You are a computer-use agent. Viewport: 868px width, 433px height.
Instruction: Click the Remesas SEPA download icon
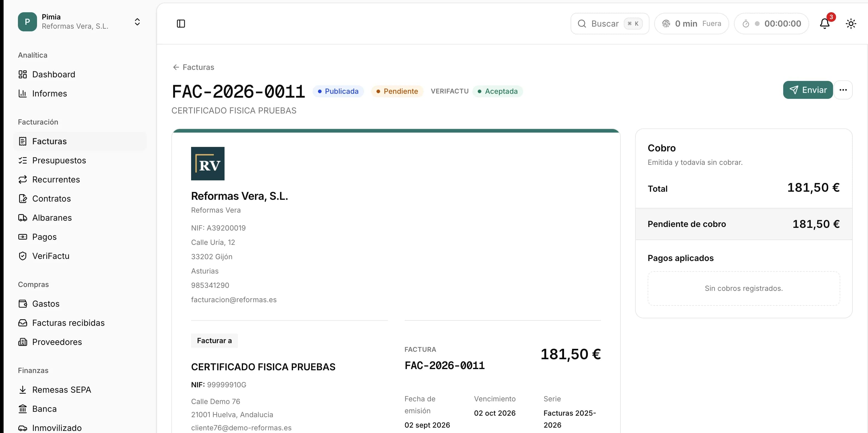tap(23, 390)
